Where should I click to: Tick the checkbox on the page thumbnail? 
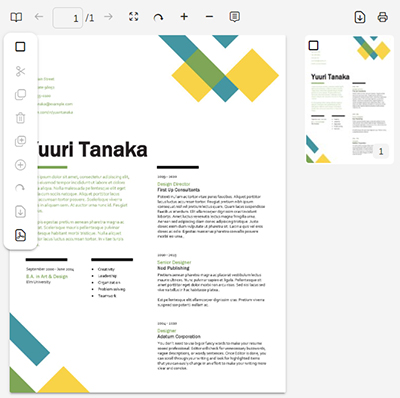313,45
